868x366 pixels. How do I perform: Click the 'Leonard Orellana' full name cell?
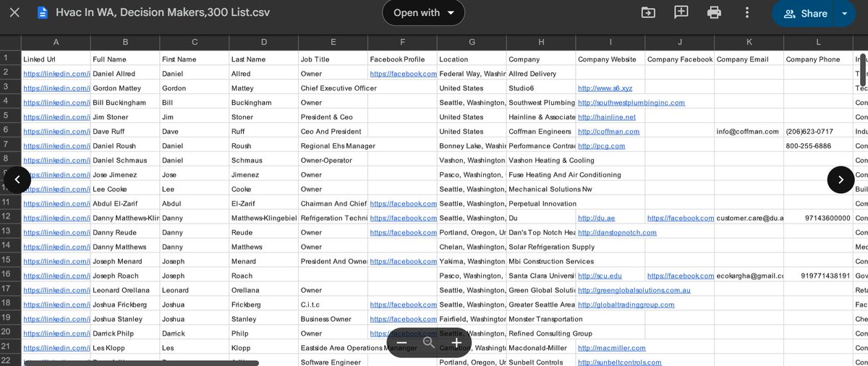tap(125, 290)
